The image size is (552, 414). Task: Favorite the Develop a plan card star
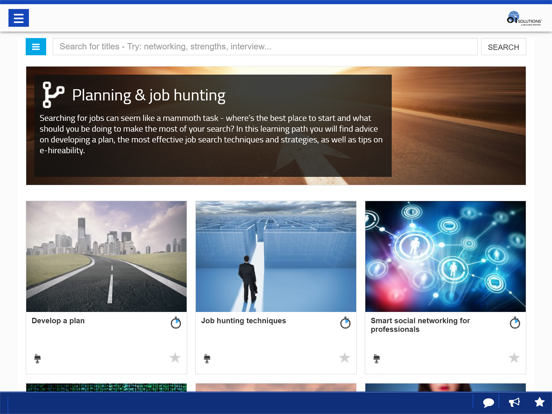(175, 358)
